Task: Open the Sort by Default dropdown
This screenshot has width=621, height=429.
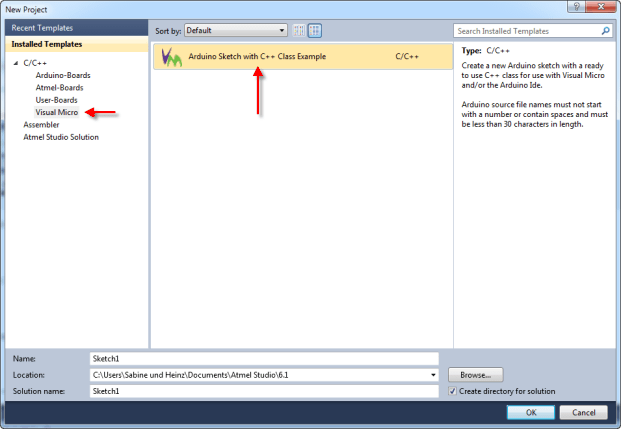Action: point(236,31)
